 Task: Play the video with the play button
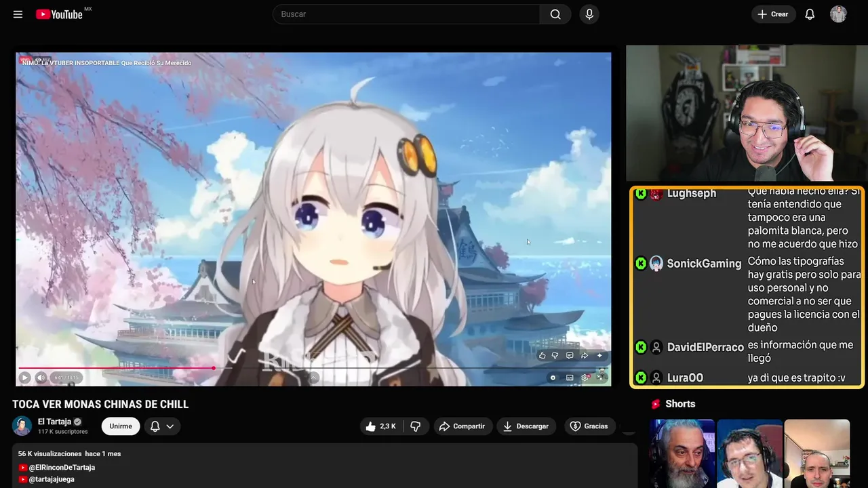click(x=24, y=378)
